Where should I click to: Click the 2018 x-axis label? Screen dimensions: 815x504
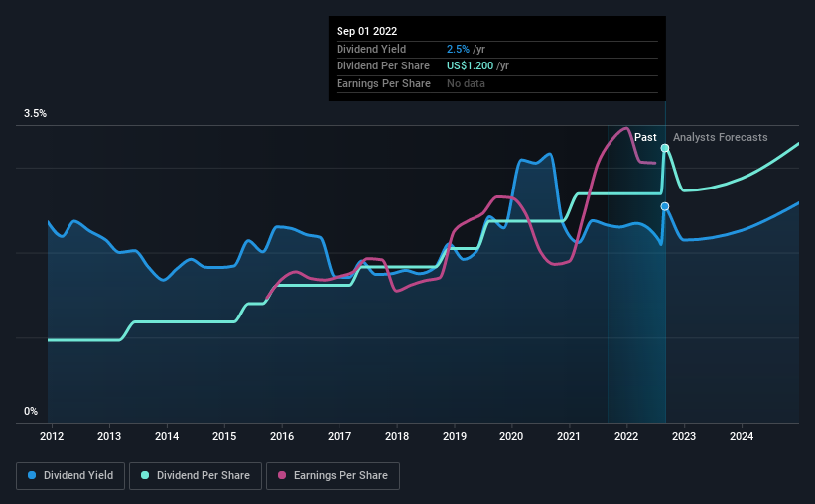pyautogui.click(x=397, y=436)
